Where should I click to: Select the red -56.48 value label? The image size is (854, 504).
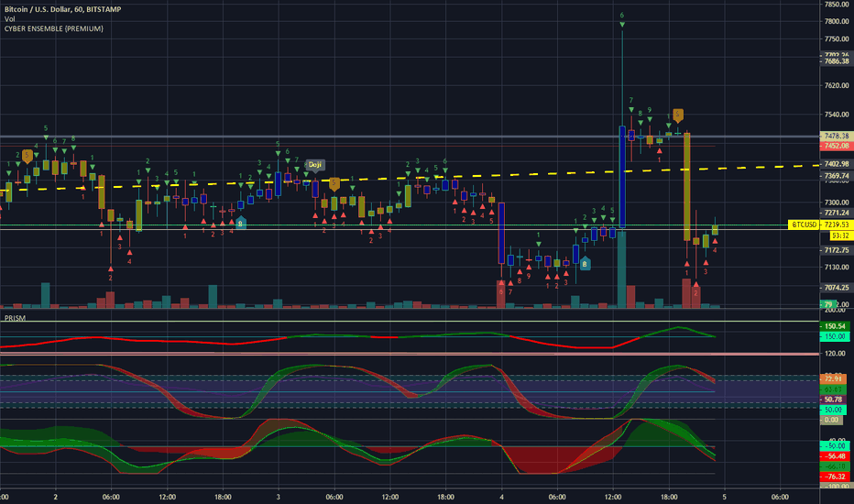point(835,456)
